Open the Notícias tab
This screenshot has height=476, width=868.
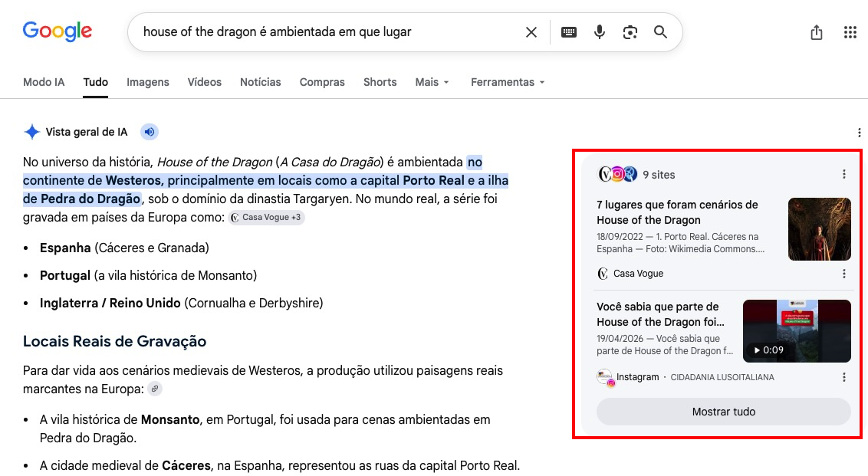(x=260, y=82)
